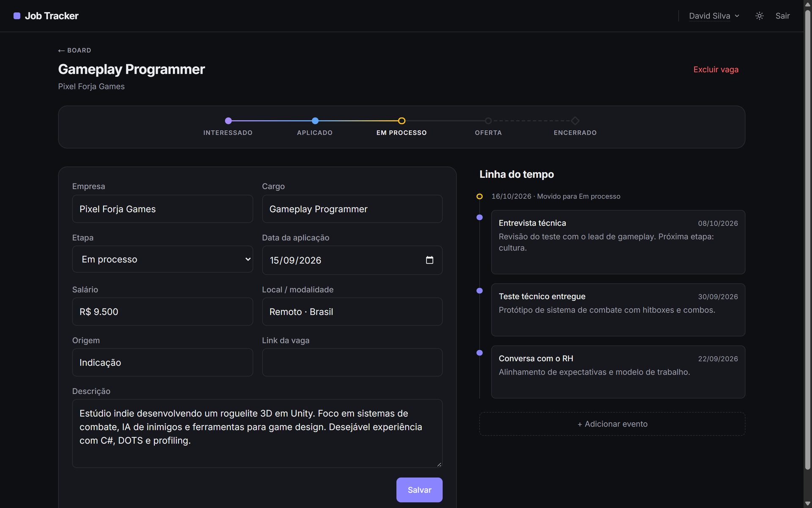Focus the Empresa field with Pixel Forja Games

[162, 209]
